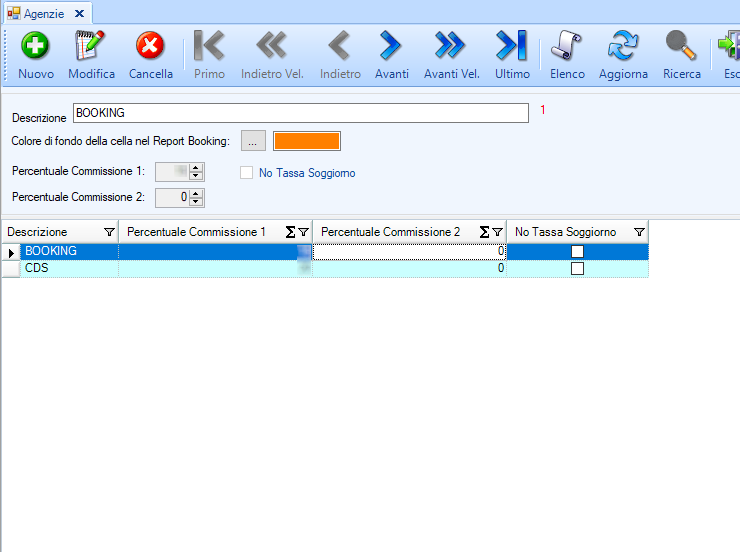The width and height of the screenshot is (740, 552).
Task: Click the Descrizione text field
Action: coord(300,113)
